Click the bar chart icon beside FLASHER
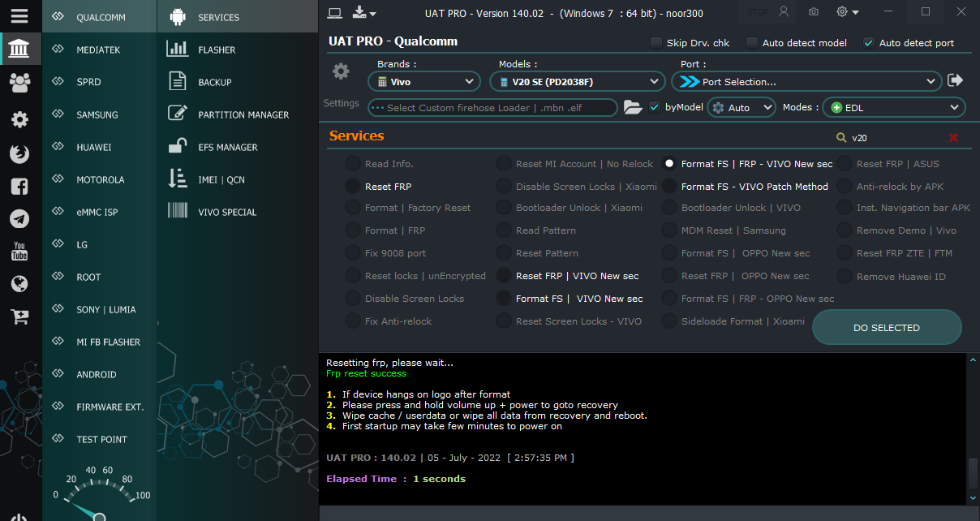 pos(178,50)
